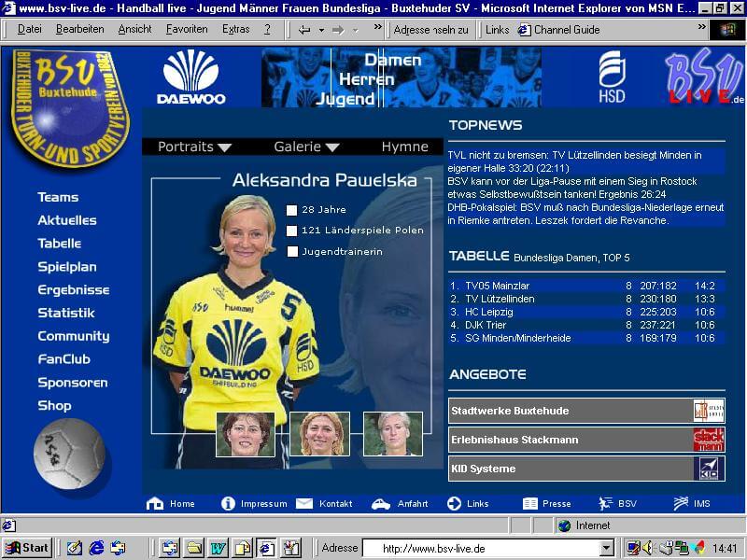Open the Extras menu
Screen dimensions: 747x560
tap(236, 30)
